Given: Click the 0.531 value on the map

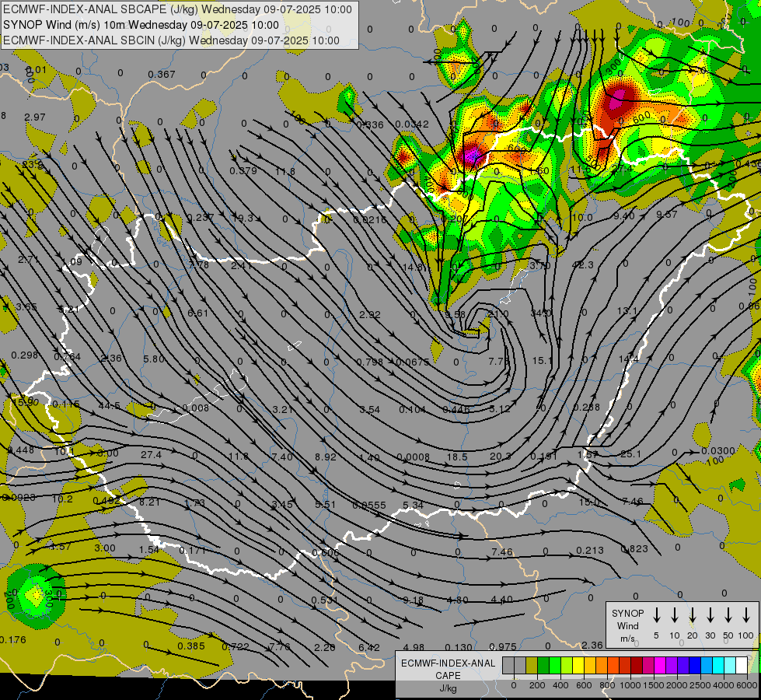Looking at the screenshot, I should 325,600.
